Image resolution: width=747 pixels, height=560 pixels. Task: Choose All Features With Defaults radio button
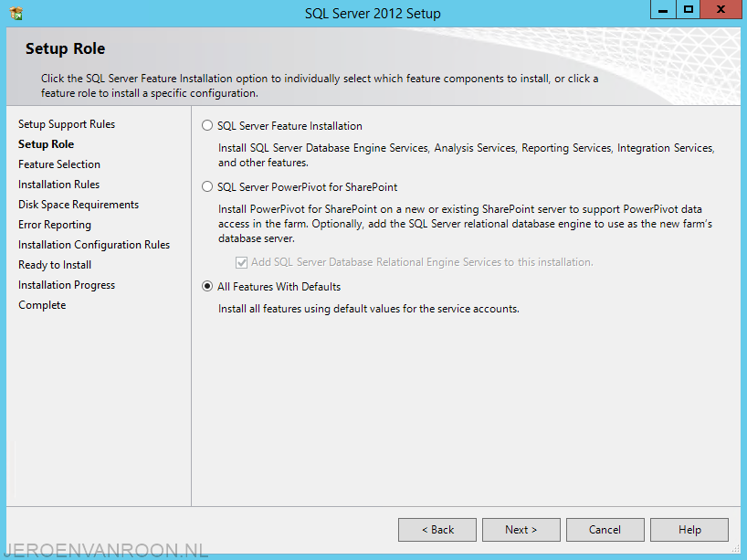tap(206, 286)
